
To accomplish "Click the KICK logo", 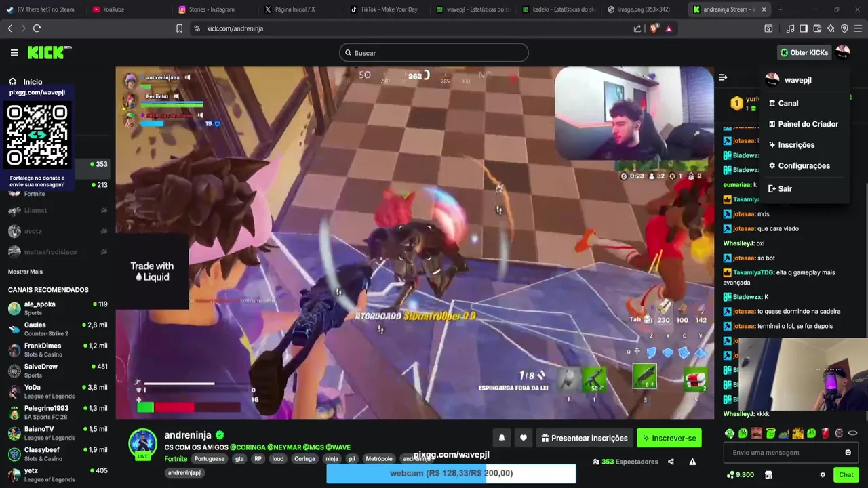I will (x=50, y=52).
